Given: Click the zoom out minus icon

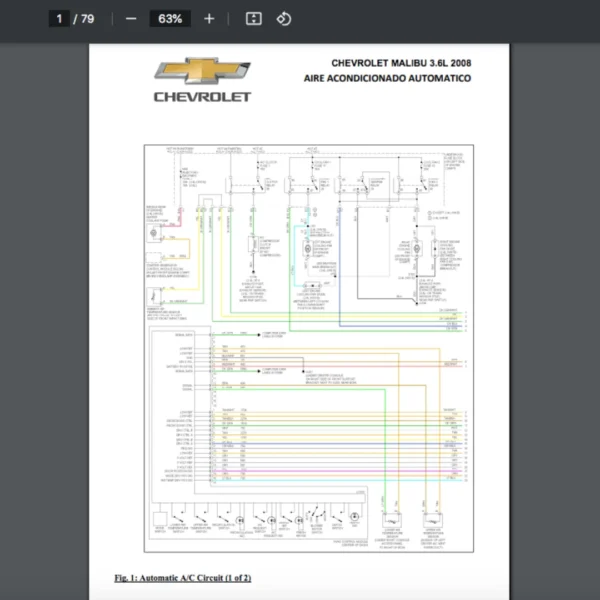Looking at the screenshot, I should coord(131,19).
